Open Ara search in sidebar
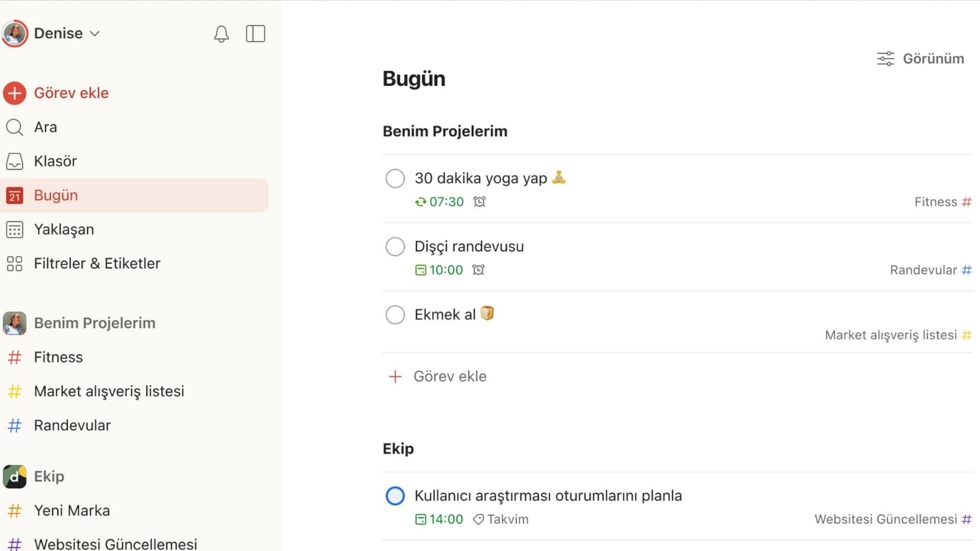 coord(45,127)
